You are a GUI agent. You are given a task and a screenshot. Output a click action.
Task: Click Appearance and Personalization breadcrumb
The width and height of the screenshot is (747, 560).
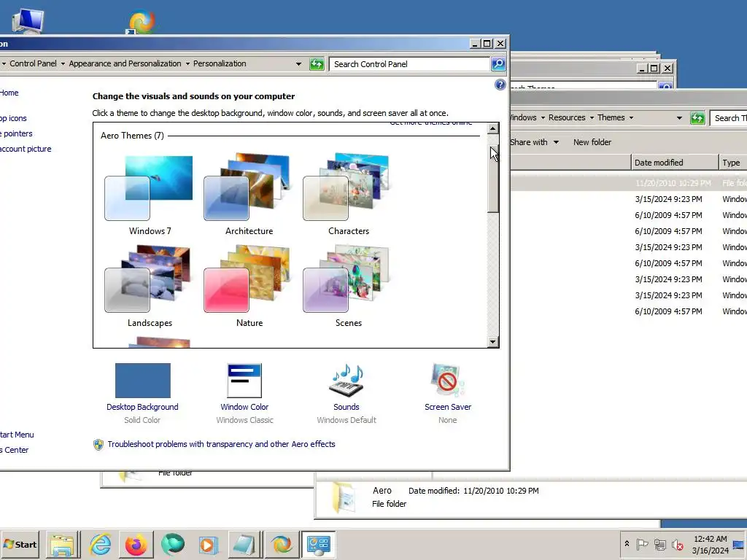coord(125,64)
